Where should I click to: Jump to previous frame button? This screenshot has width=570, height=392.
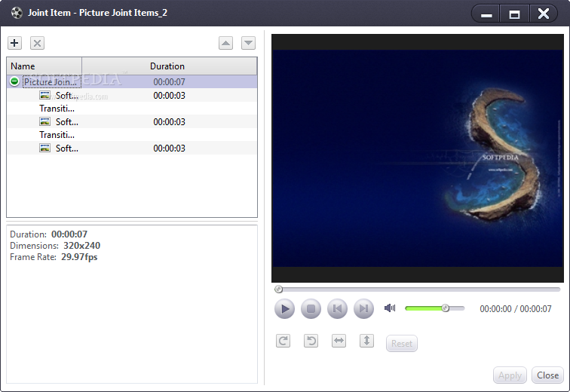coord(337,309)
